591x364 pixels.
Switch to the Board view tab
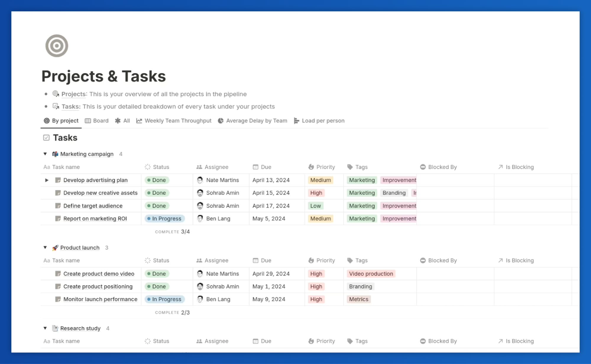point(97,121)
